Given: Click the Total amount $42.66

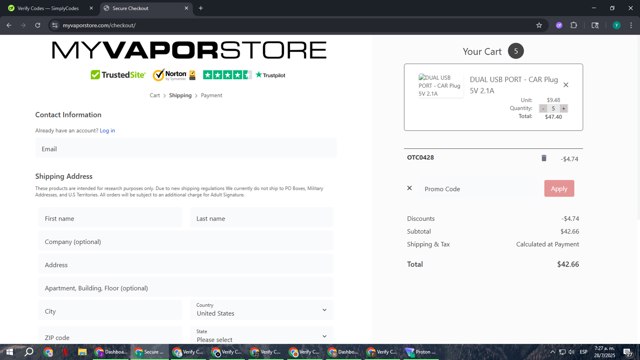Looking at the screenshot, I should [568, 264].
